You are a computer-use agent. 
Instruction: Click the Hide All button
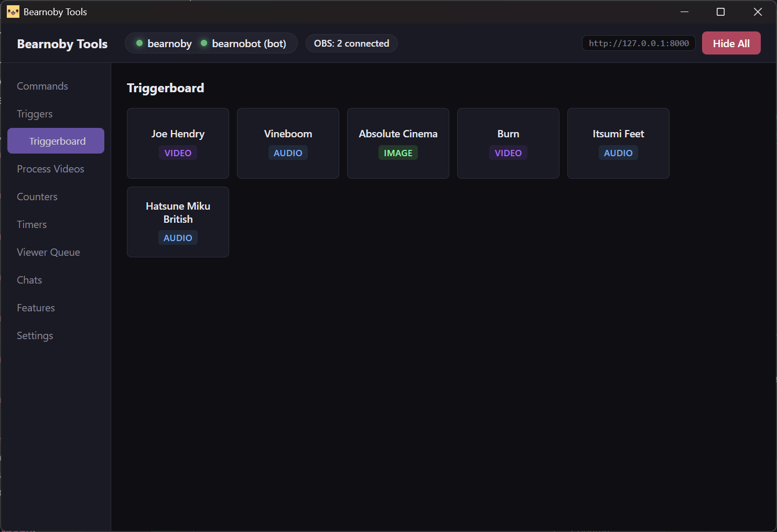pos(731,43)
